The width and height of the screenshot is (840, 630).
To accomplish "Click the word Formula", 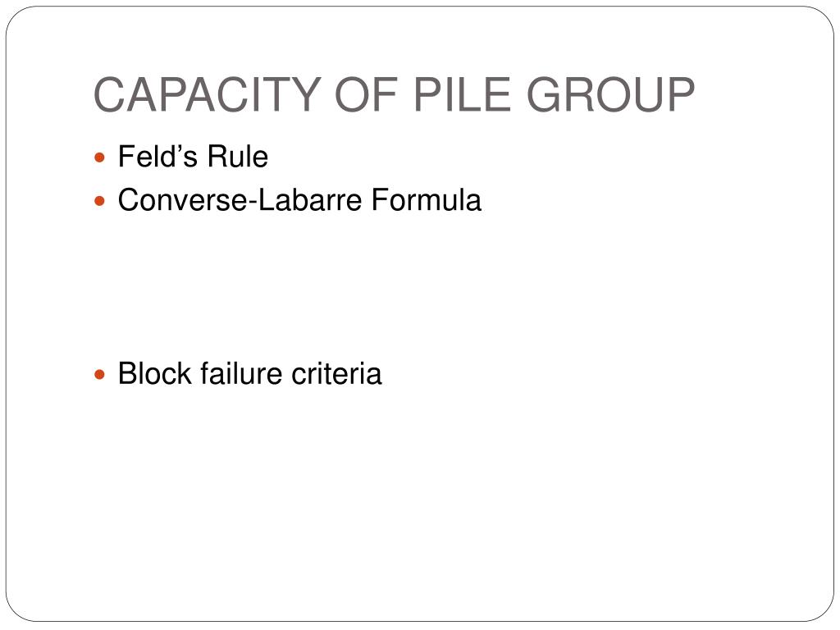I will [x=427, y=200].
